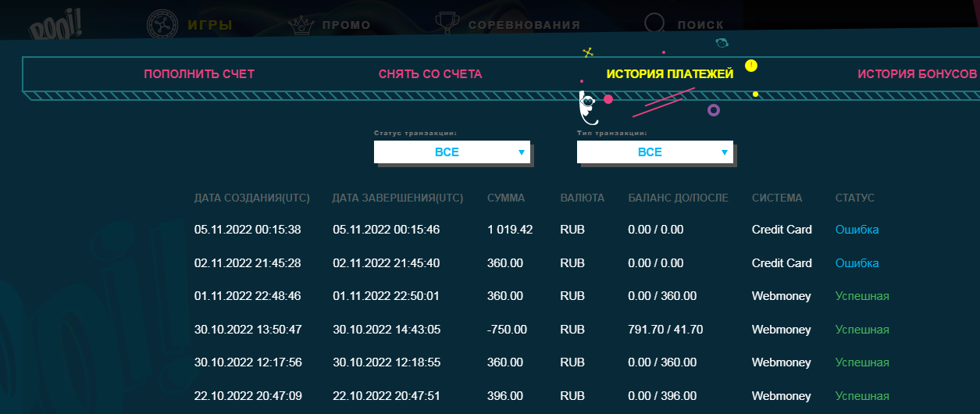Image resolution: width=980 pixels, height=414 pixels.
Task: Click the amount 396.00
Action: click(x=504, y=396)
